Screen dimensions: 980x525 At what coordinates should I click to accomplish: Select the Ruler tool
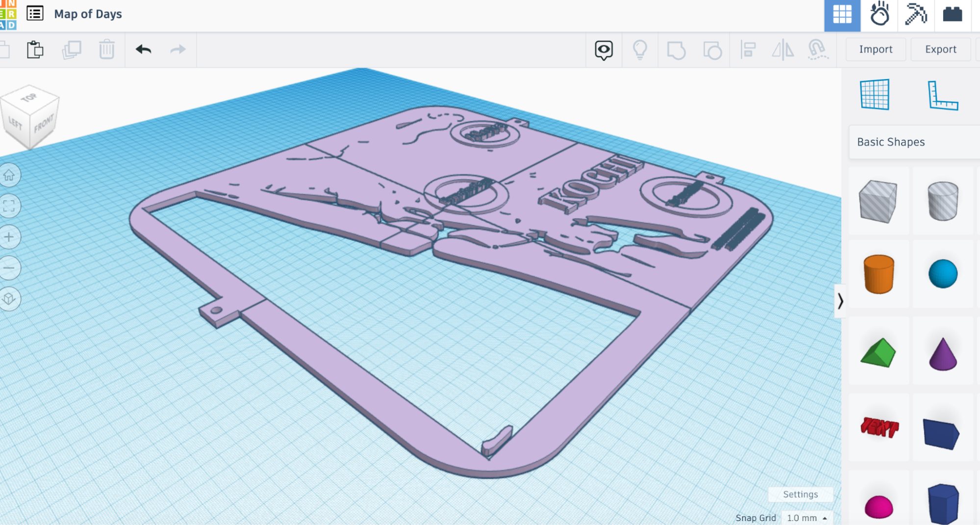pos(942,95)
